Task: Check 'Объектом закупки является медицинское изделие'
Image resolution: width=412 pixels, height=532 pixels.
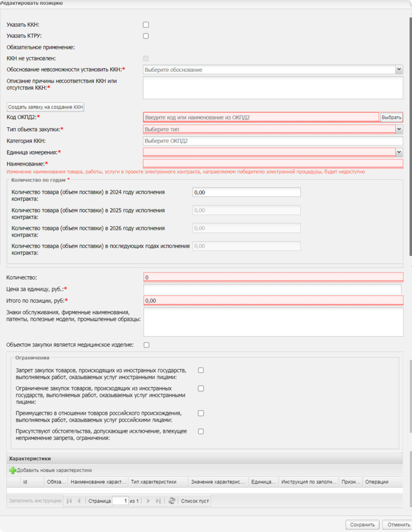Action: click(146, 345)
